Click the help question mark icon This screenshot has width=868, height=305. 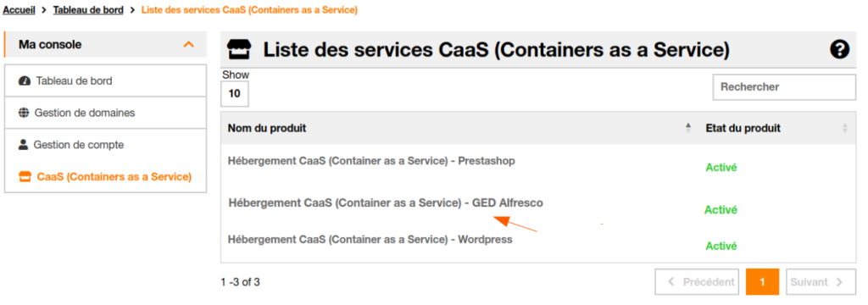839,50
